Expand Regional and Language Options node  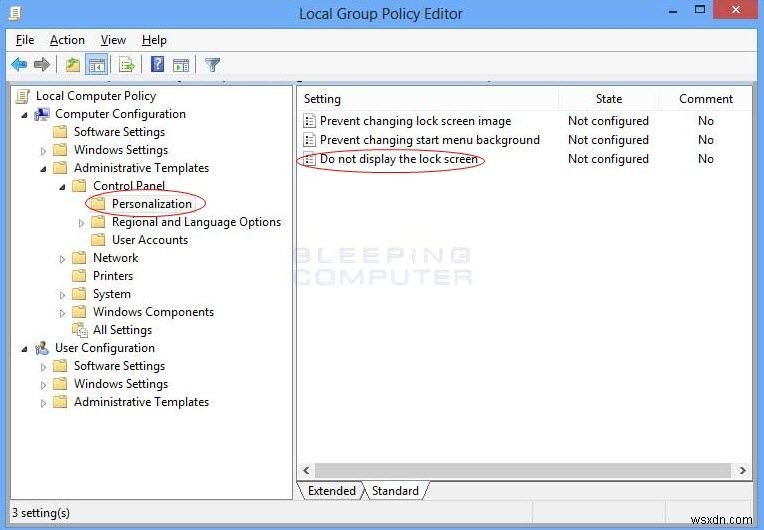pos(81,223)
